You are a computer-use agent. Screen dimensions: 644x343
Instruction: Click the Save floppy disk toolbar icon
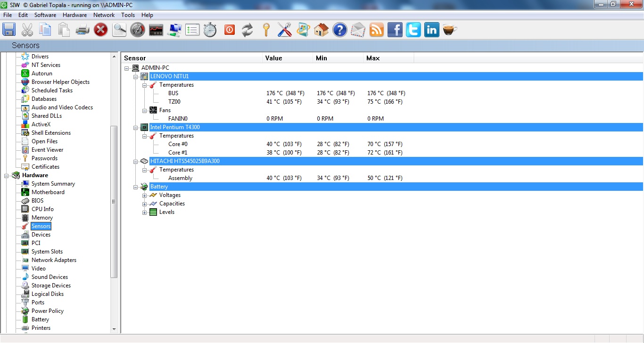9,30
